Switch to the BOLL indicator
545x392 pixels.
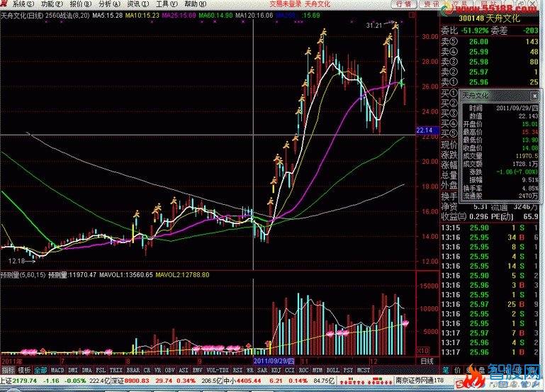click(333, 371)
